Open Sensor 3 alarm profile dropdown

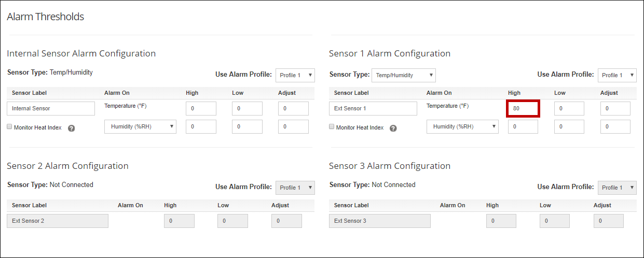(617, 188)
